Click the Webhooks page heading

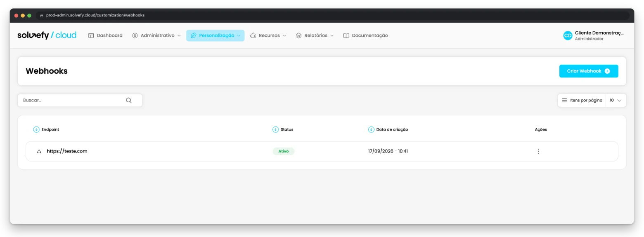47,71
